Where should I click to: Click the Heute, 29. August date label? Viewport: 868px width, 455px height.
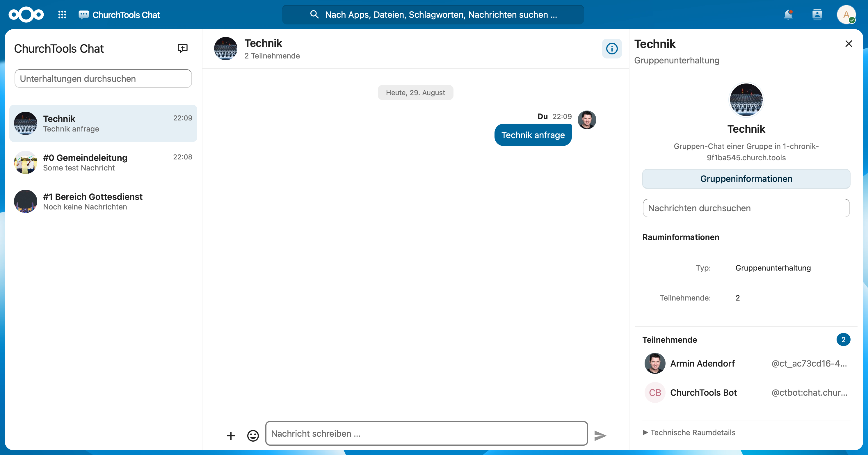[415, 92]
